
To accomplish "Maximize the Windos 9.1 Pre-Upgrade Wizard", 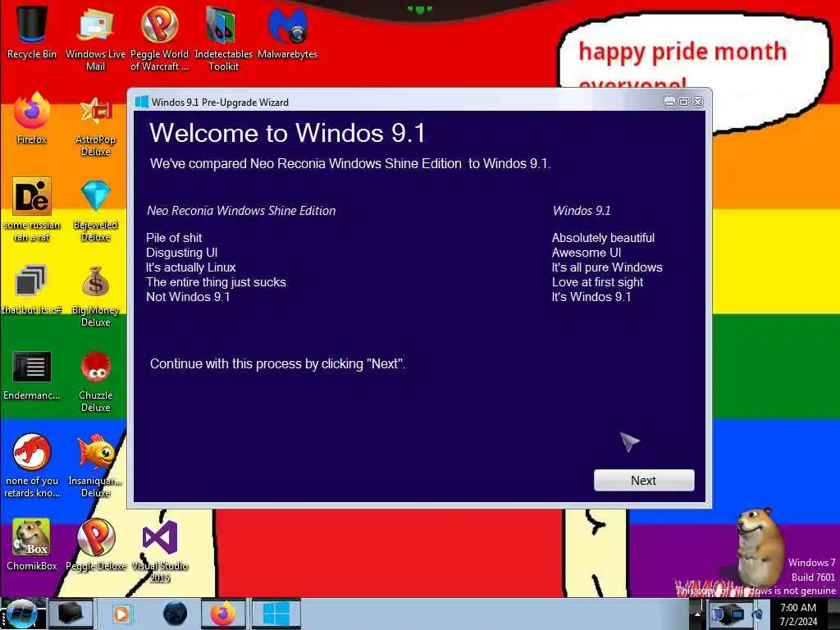I will [683, 102].
